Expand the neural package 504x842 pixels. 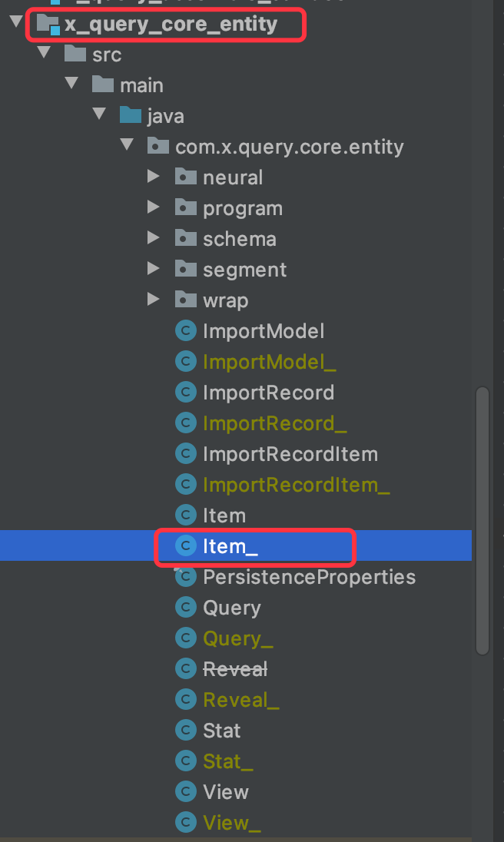(x=154, y=177)
